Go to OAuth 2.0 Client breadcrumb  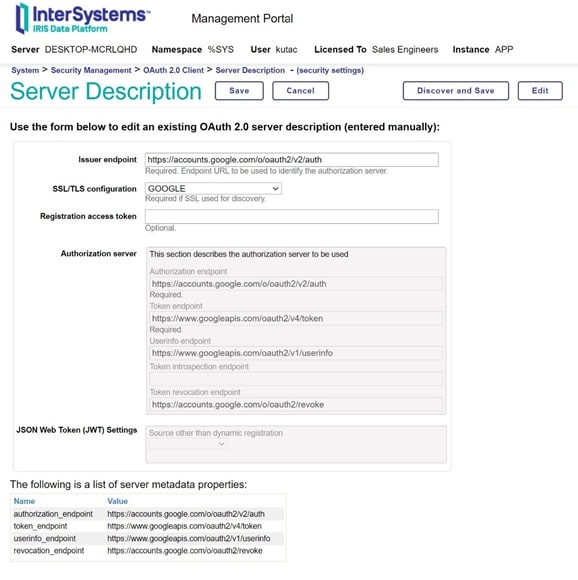(173, 70)
